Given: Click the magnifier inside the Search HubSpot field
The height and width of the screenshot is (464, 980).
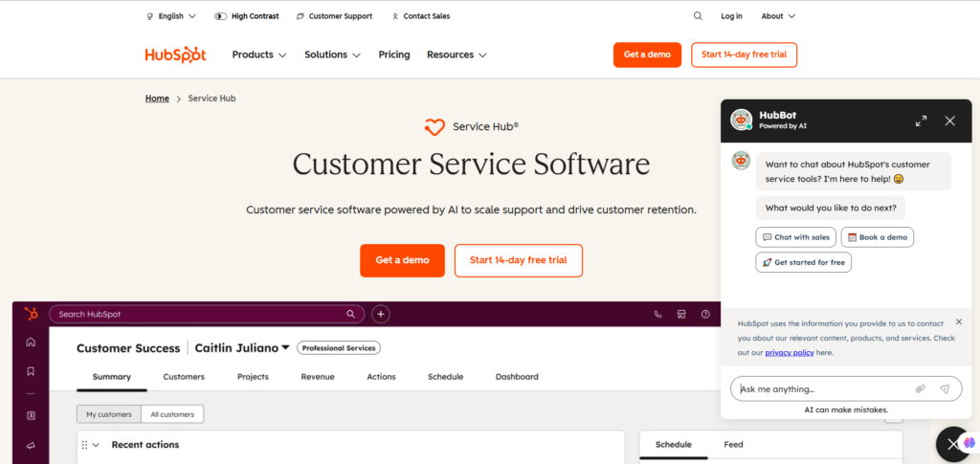Looking at the screenshot, I should (350, 314).
